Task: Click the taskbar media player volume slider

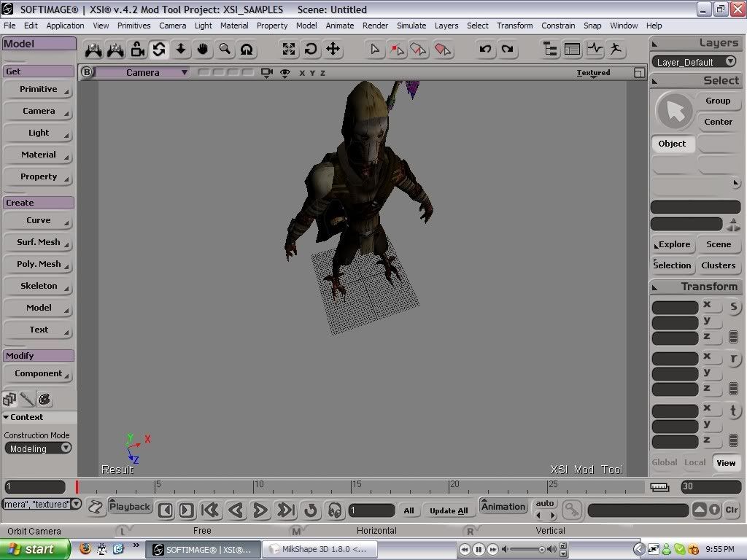Action: click(x=527, y=549)
